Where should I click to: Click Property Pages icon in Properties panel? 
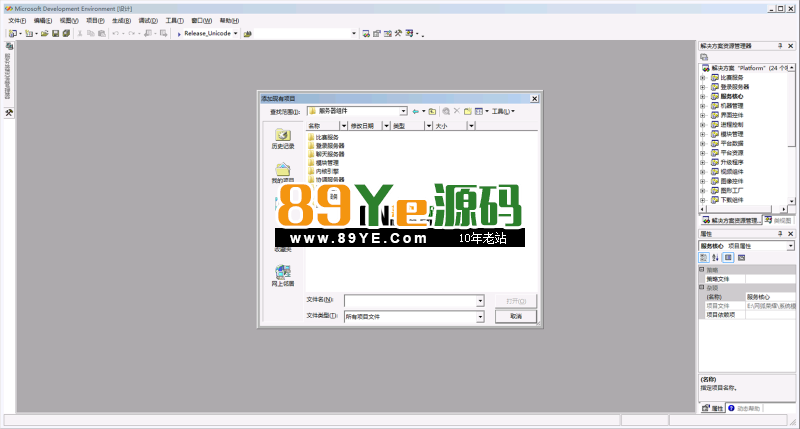point(741,258)
